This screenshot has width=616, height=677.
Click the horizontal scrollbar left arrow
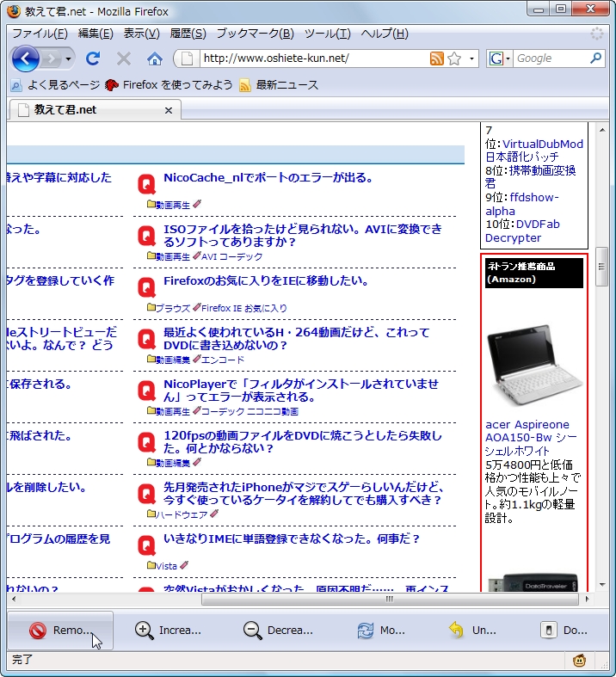[14, 599]
